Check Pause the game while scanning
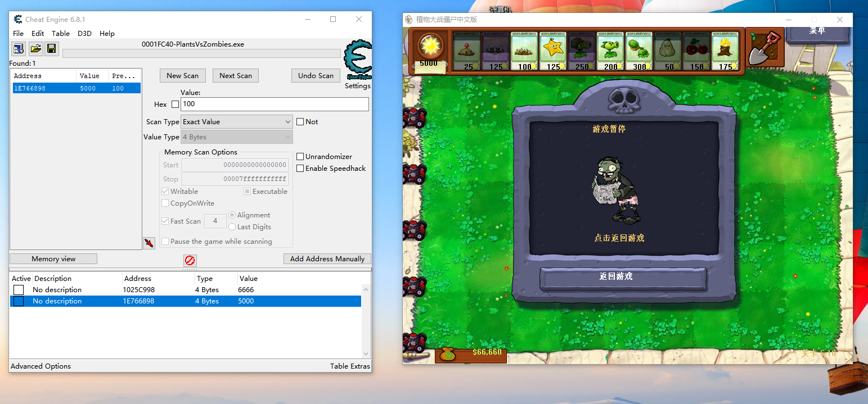 point(165,241)
